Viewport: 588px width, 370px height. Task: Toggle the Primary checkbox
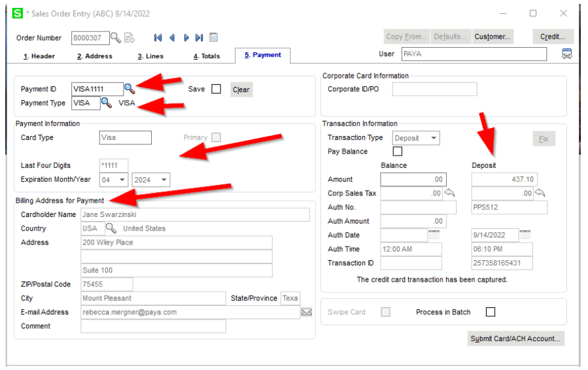(x=216, y=137)
